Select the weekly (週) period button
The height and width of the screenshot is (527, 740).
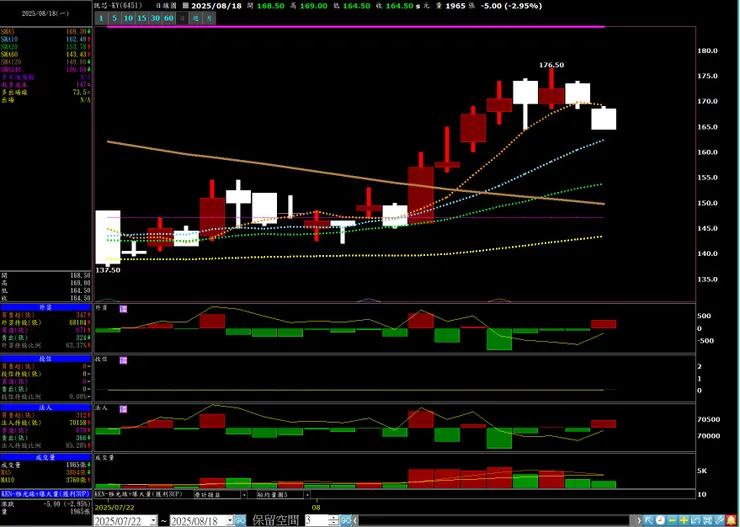click(x=196, y=18)
